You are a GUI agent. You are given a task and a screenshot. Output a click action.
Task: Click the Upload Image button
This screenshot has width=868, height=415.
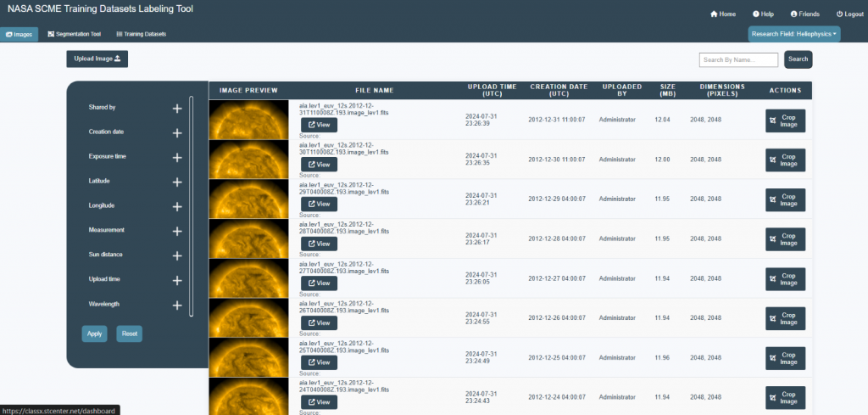click(x=97, y=59)
